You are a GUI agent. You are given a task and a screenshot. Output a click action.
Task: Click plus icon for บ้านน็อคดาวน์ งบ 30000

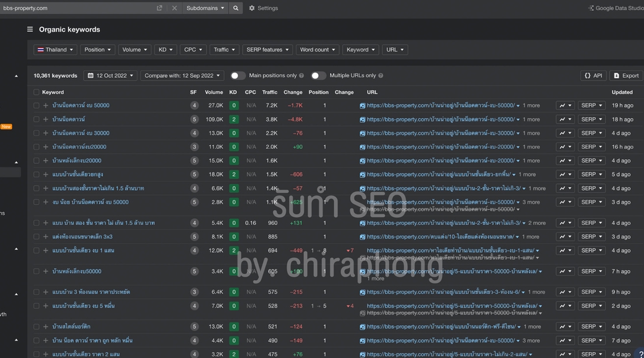46,133
